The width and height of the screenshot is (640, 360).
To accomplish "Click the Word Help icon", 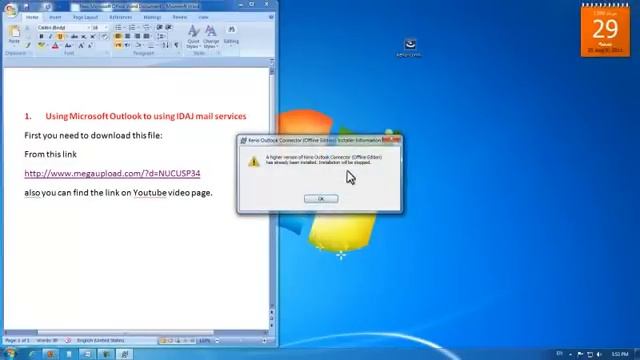I will click(271, 17).
